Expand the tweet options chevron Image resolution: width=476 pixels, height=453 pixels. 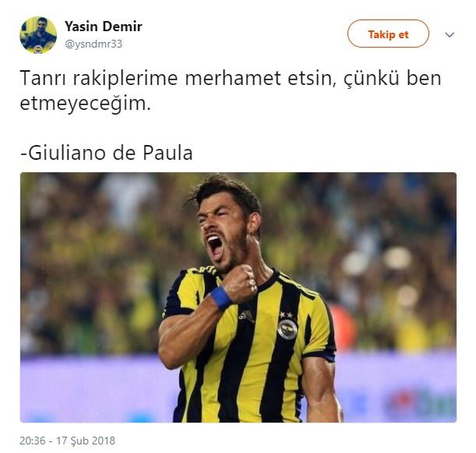pos(450,34)
